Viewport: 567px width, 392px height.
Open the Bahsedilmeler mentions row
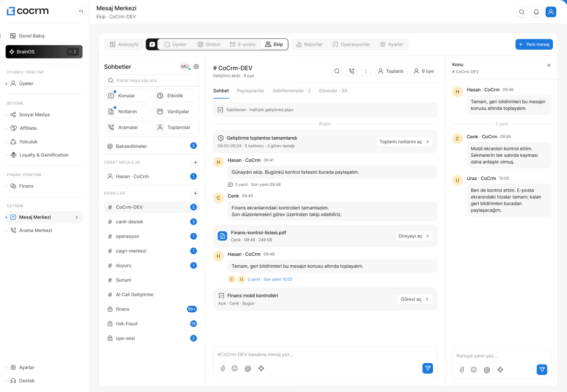pos(152,146)
